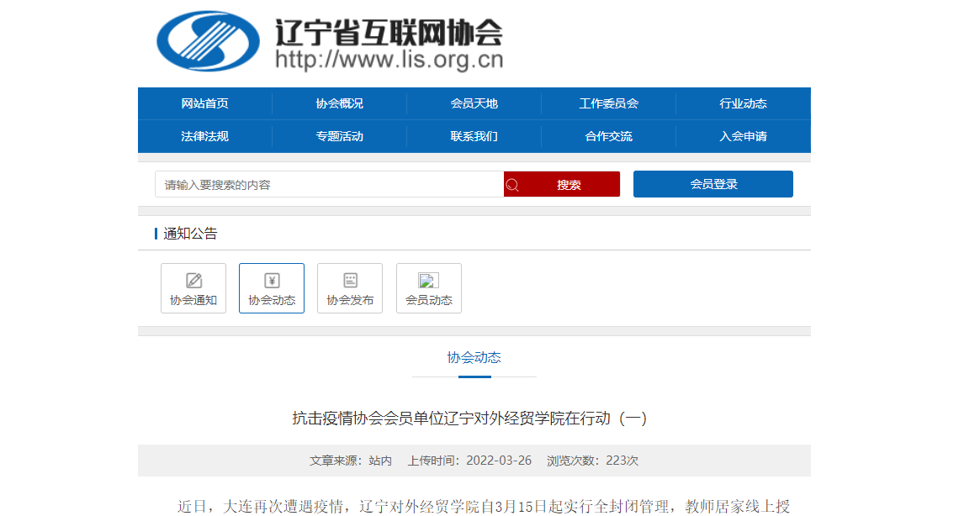Click the search input field

click(x=330, y=184)
